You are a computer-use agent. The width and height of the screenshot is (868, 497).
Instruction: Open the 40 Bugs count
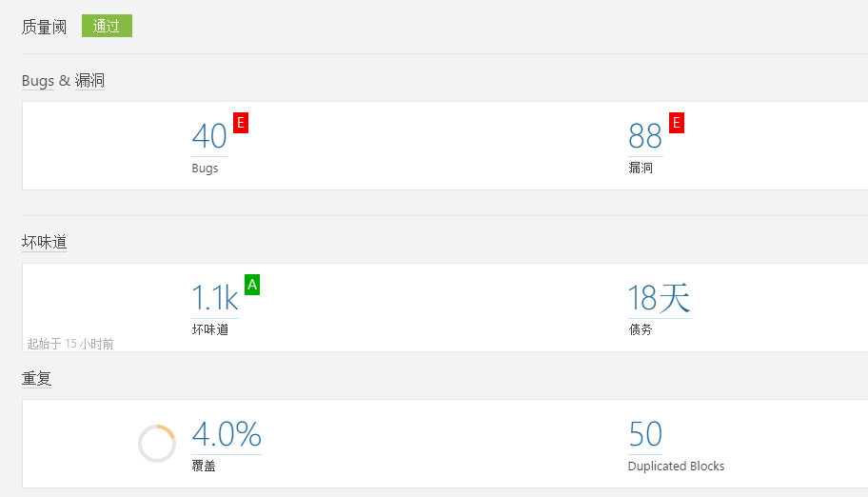pos(209,136)
